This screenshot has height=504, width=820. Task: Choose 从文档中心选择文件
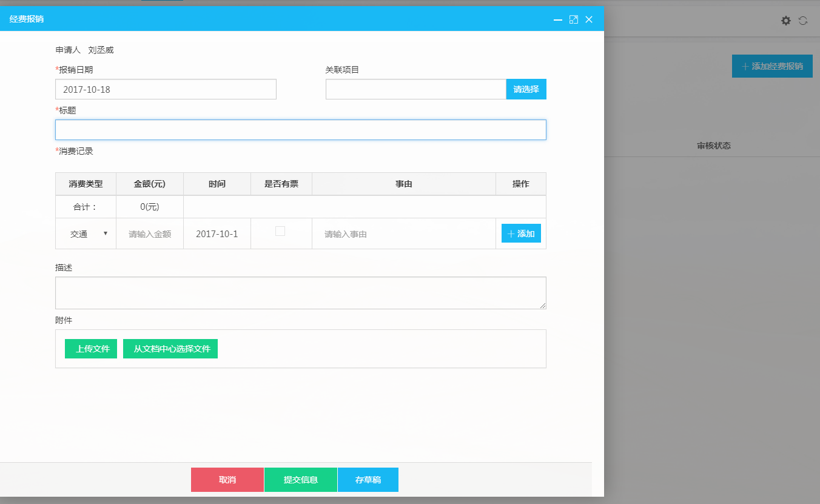click(170, 349)
